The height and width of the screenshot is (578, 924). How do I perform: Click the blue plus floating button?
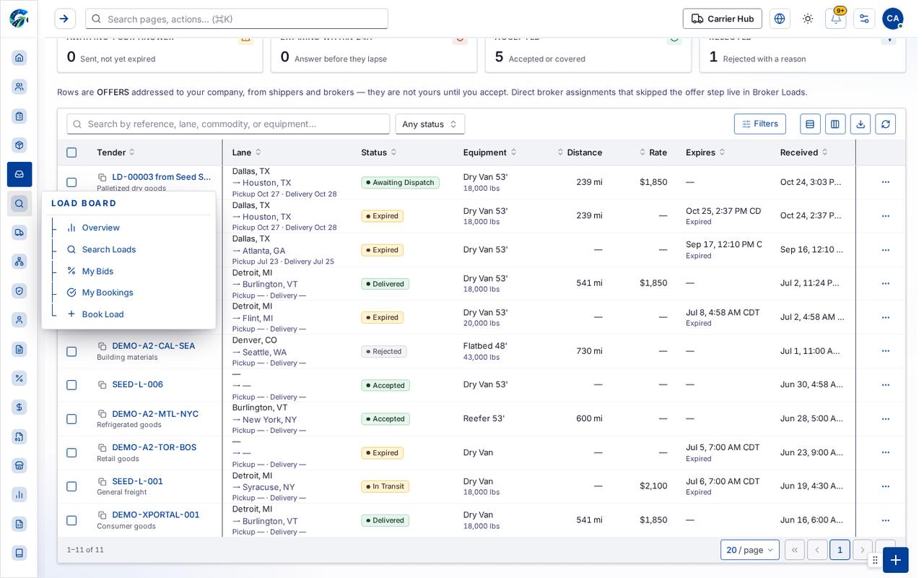[896, 560]
